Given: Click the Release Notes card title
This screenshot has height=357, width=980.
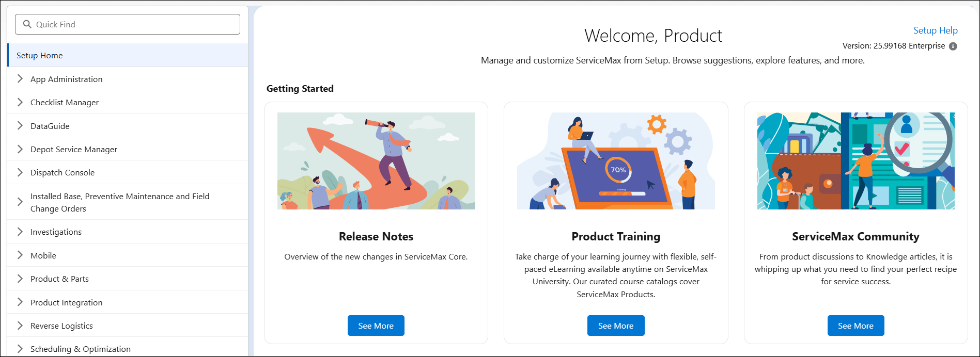Looking at the screenshot, I should (x=376, y=236).
